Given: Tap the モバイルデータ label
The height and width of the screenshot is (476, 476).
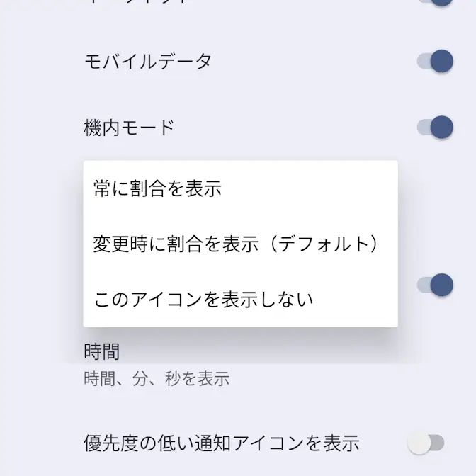Looking at the screenshot, I should pyautogui.click(x=148, y=62).
